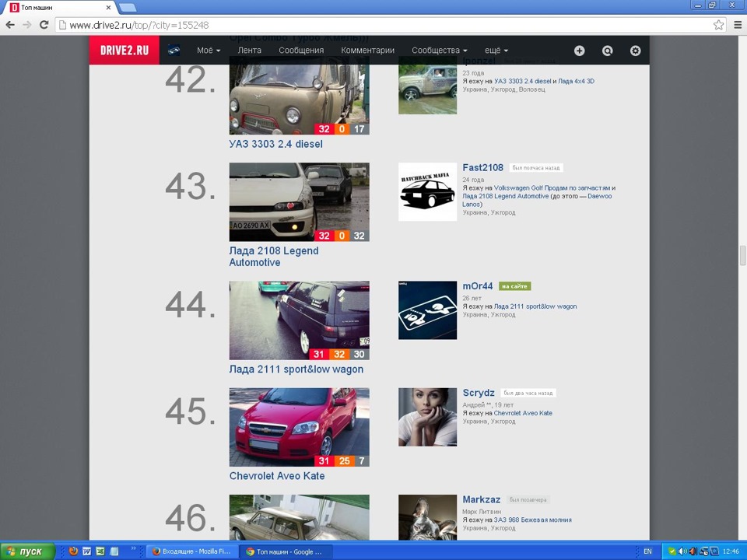747x560 pixels.
Task: Click the browser forward arrow
Action: tap(27, 25)
